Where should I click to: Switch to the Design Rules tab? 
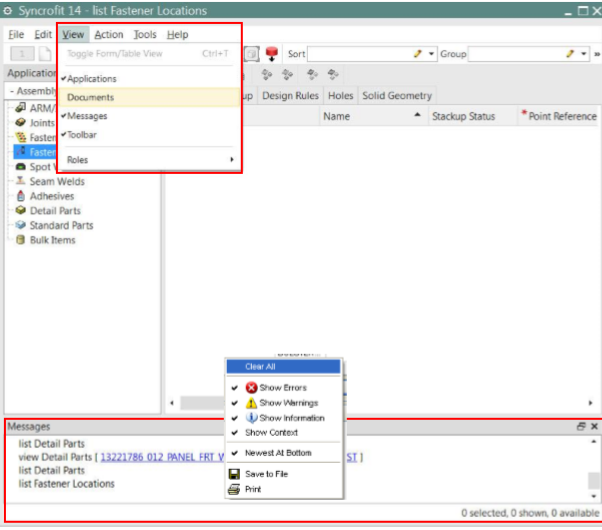290,96
